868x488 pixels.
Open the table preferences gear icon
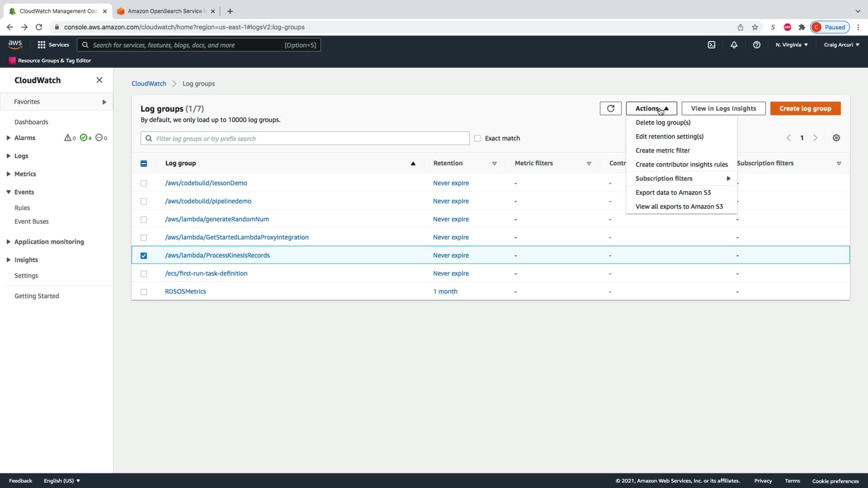836,138
